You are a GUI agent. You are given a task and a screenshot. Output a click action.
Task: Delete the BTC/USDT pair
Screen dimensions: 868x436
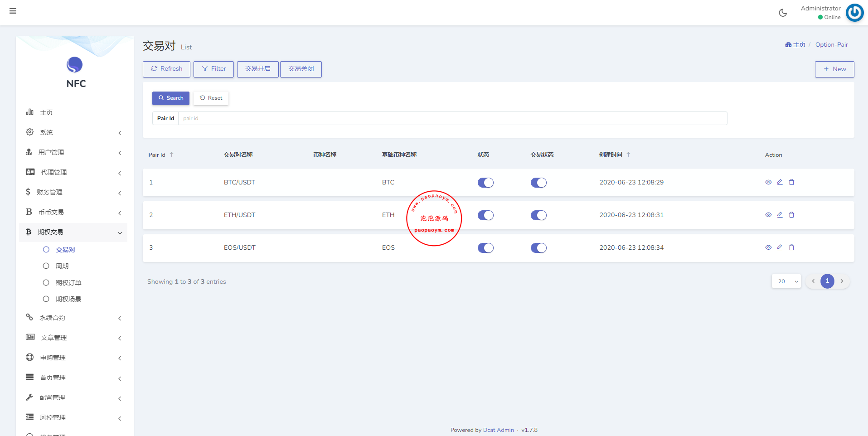pyautogui.click(x=791, y=182)
